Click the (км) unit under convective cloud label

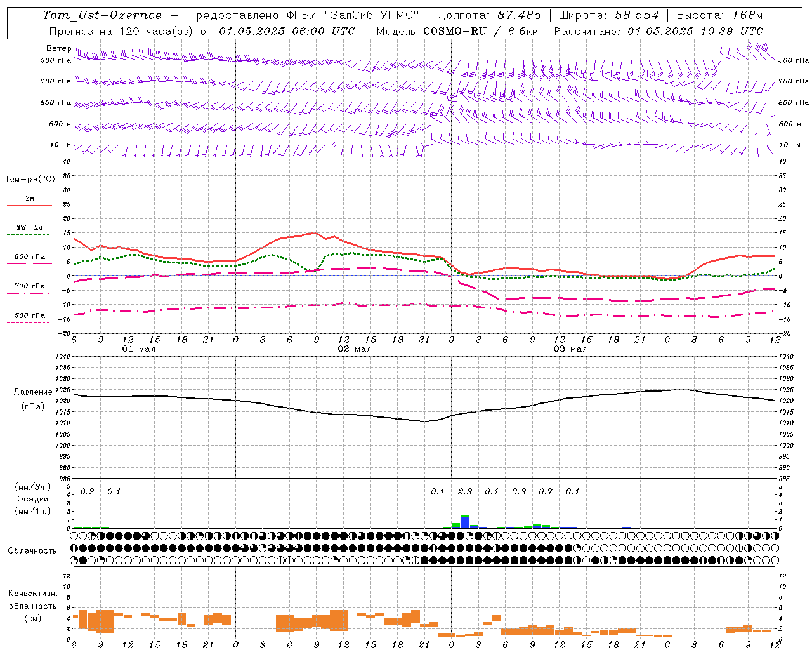(33, 618)
